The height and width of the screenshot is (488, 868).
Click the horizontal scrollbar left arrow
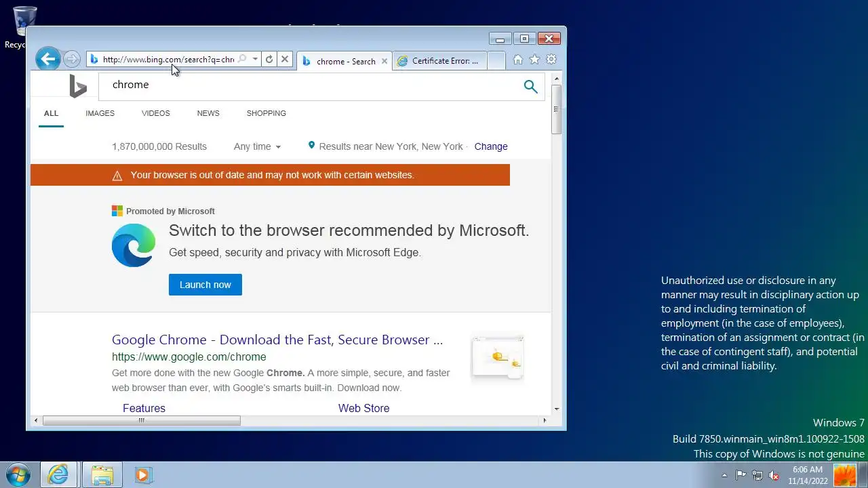[37, 420]
